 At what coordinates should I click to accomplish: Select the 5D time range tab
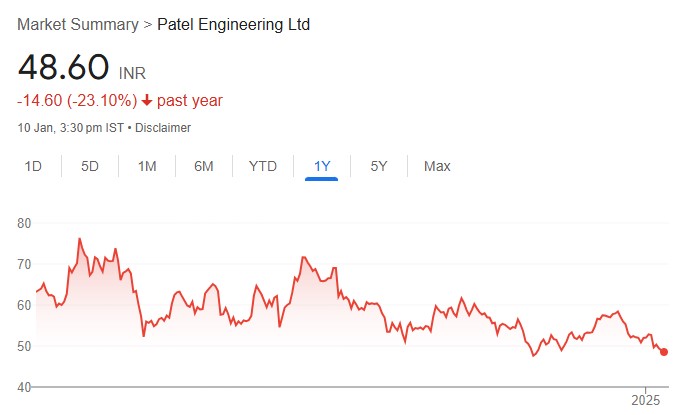[x=90, y=166]
